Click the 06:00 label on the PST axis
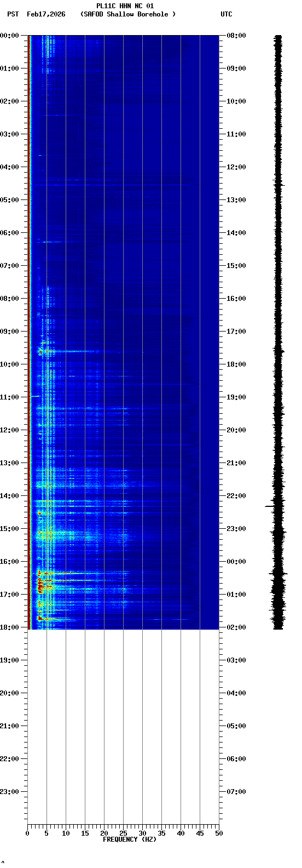Image resolution: width=302 pixels, height=868 pixels. (10, 233)
